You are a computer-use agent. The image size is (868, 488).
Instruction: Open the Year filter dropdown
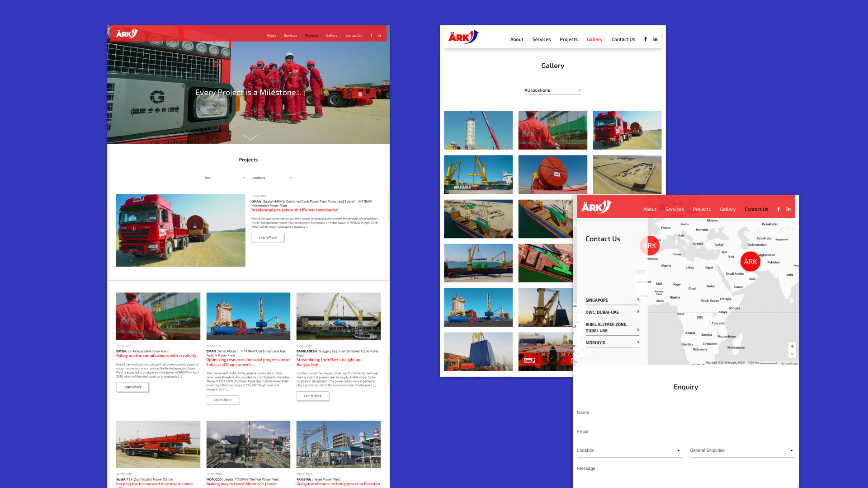point(225,178)
